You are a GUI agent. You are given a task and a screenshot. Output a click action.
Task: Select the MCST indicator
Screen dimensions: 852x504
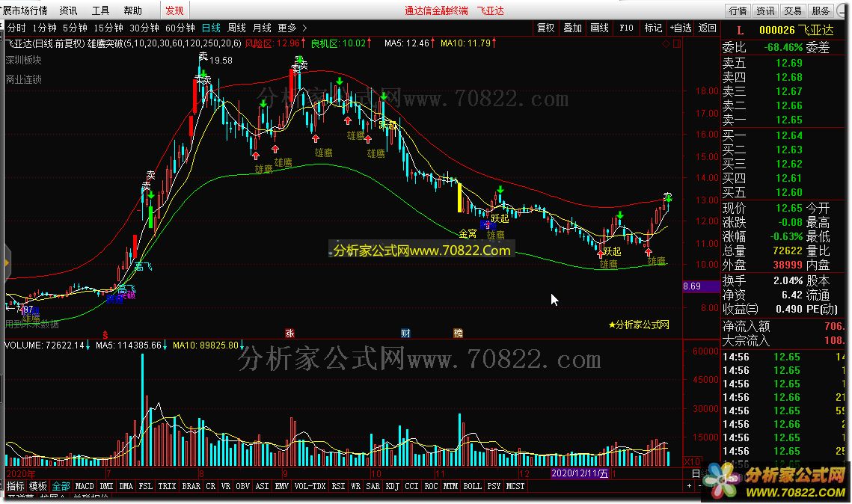[x=515, y=486]
